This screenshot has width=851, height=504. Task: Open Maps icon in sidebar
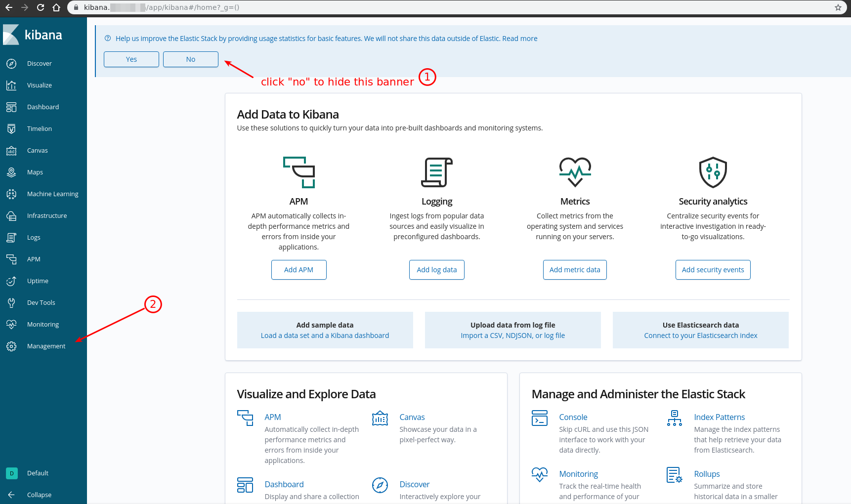[x=11, y=172]
